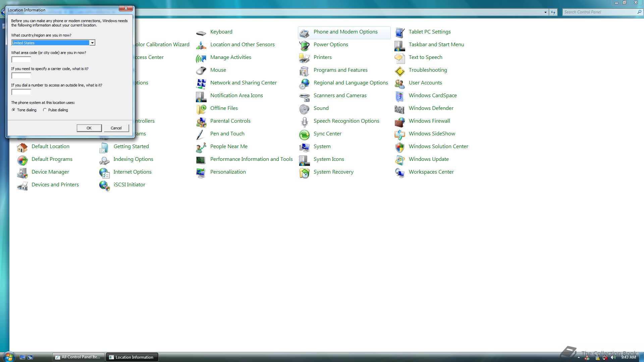
Task: Open the Windows Solution Center link
Action: click(x=438, y=146)
